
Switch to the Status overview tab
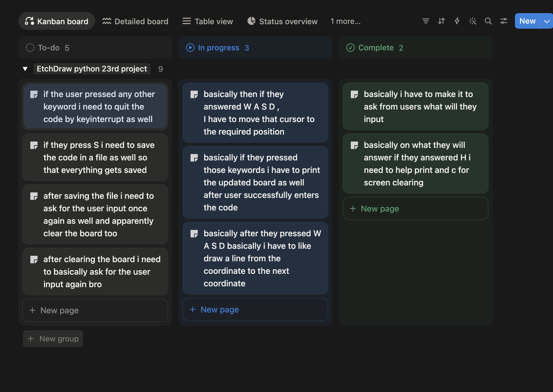pos(283,21)
